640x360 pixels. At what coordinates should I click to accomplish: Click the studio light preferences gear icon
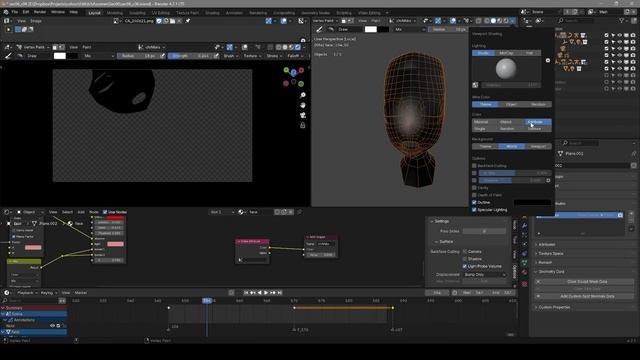[x=548, y=60]
